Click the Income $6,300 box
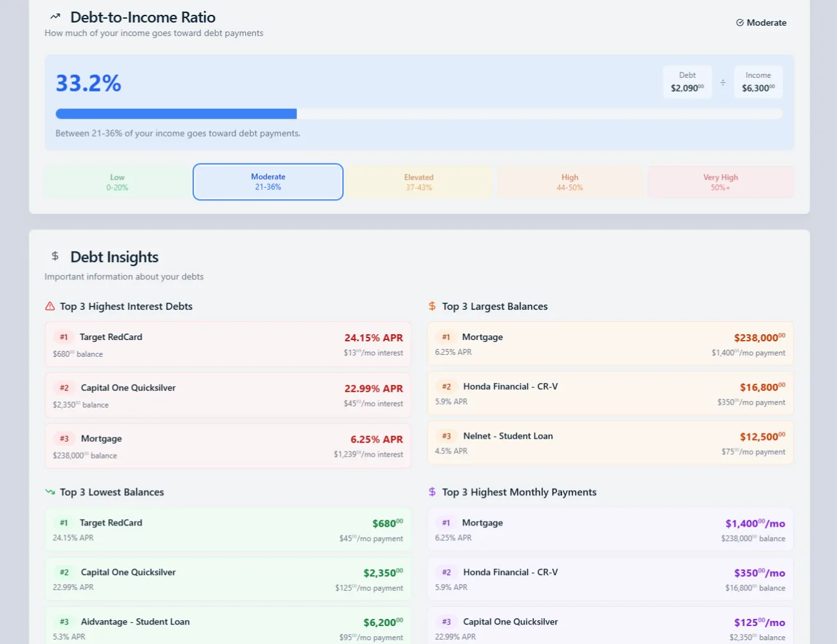 pos(758,82)
